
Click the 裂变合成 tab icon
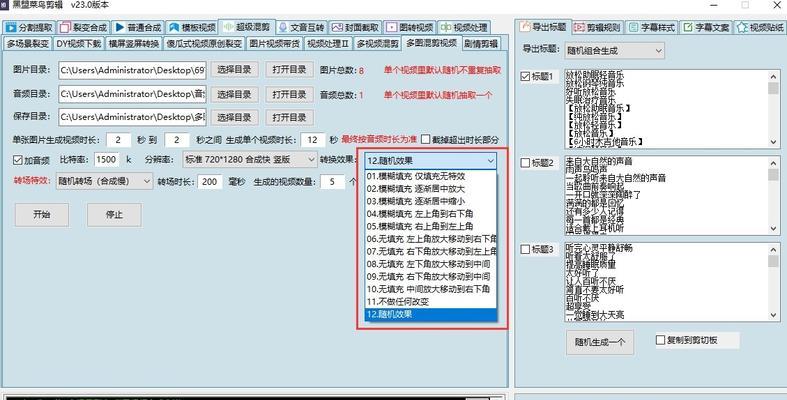coord(65,27)
